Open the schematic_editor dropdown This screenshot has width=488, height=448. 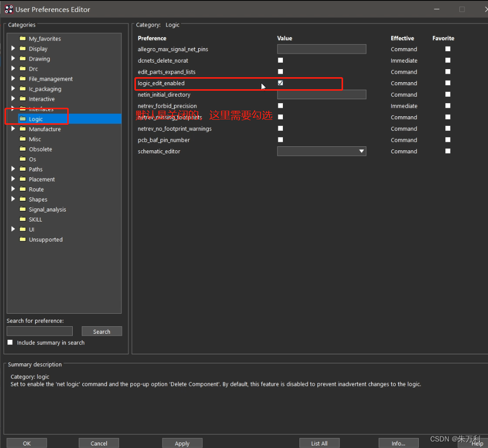point(321,151)
